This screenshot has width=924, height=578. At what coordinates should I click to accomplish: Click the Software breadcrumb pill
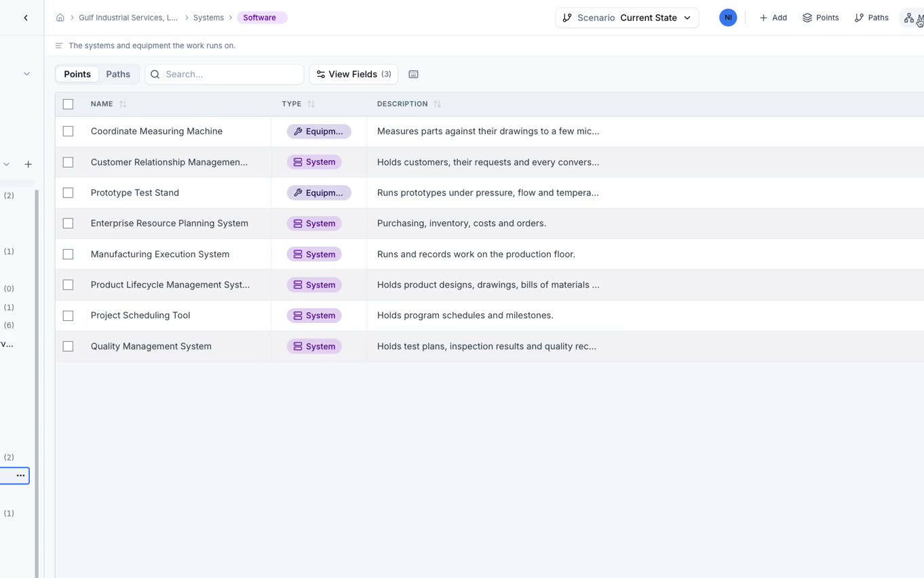(262, 18)
